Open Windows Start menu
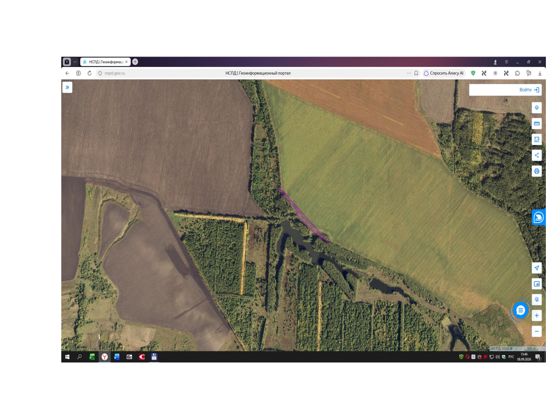Screen dimensions: 560x396 [67, 357]
